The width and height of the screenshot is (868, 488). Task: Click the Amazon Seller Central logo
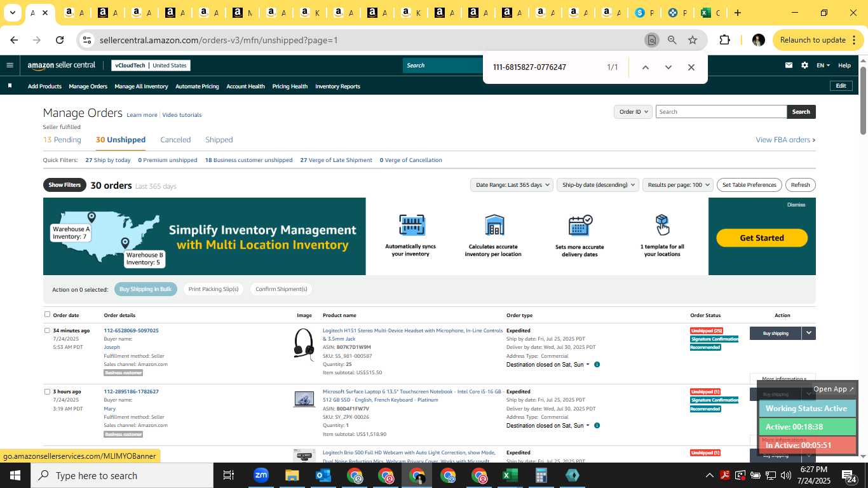[x=62, y=65]
